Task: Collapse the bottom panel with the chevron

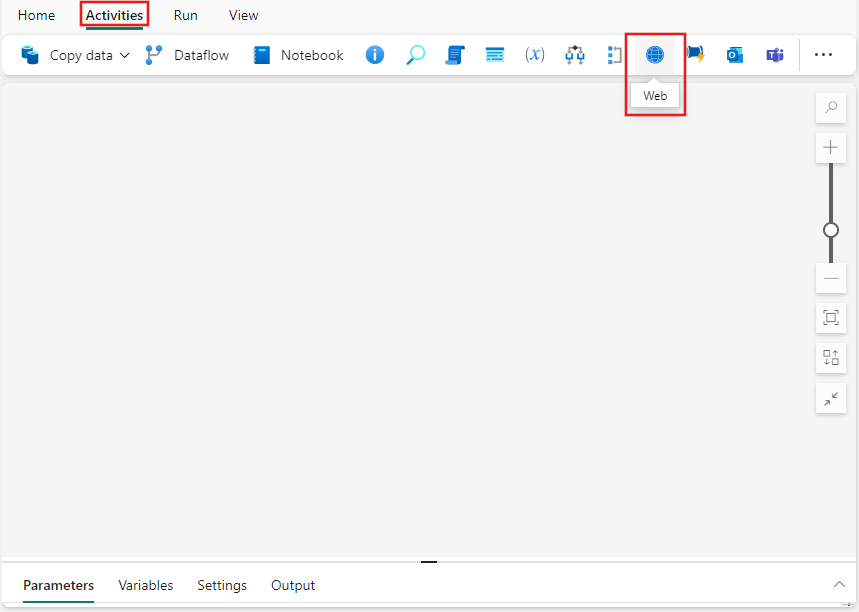Action: [x=839, y=585]
